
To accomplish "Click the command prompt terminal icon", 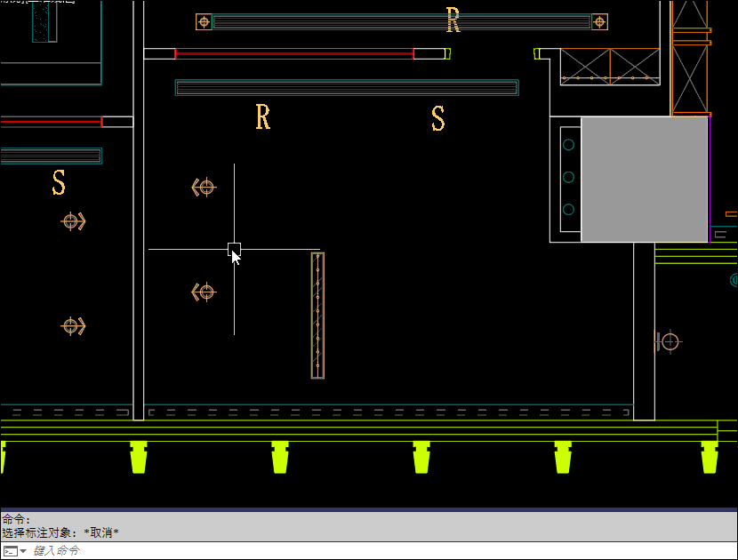I will pyautogui.click(x=10, y=551).
